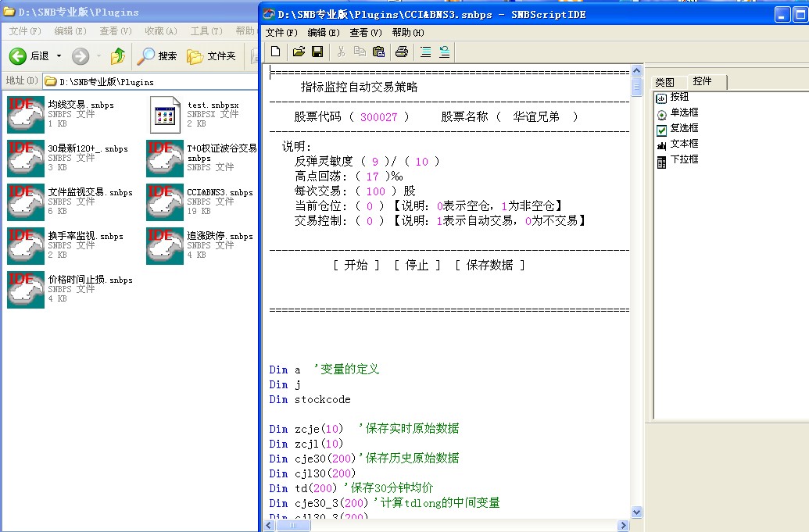Click the Up folder icon in Explorer

pyautogui.click(x=118, y=56)
